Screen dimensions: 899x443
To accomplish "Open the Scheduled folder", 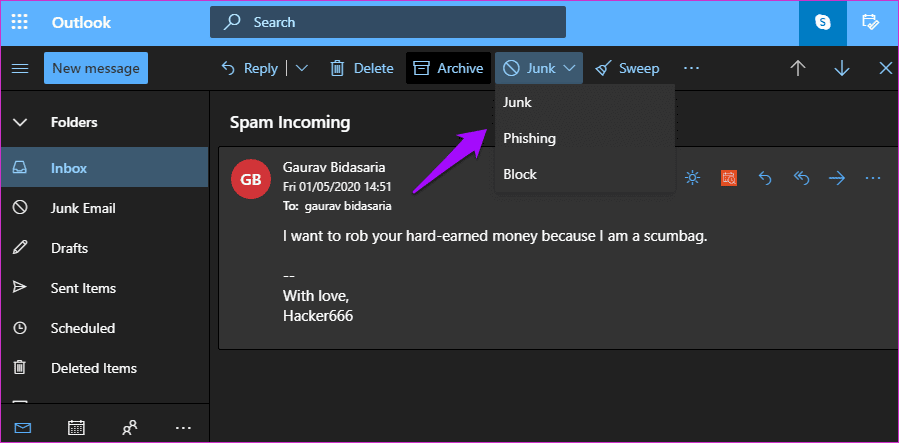I will 104,328.
